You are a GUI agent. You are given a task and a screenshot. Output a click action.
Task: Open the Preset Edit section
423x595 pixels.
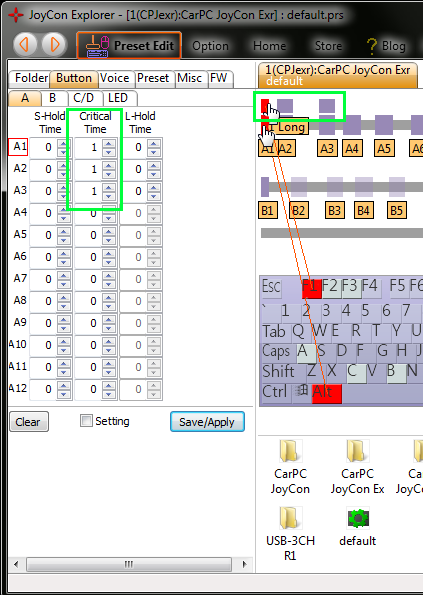[129, 46]
